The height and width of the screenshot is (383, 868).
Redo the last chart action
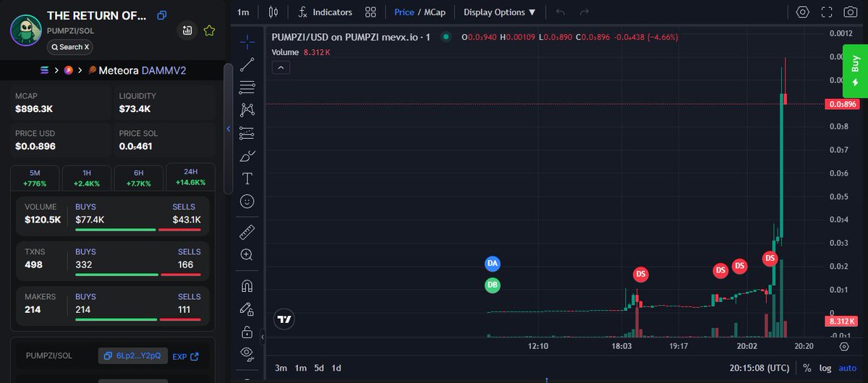point(584,12)
